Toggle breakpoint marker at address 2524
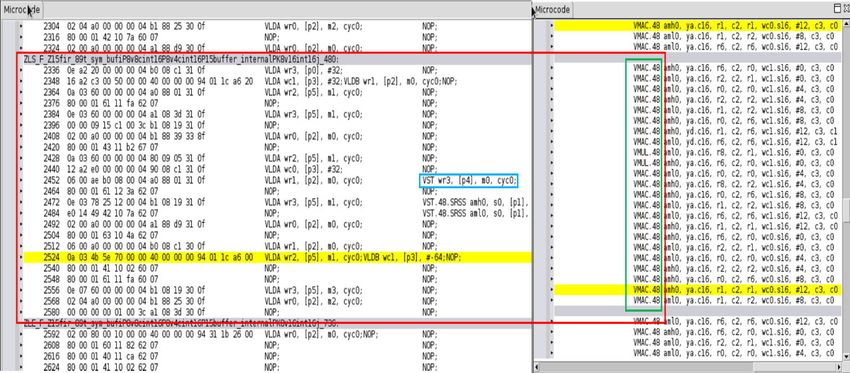Viewport: 850px width, 373px height. click(x=21, y=258)
